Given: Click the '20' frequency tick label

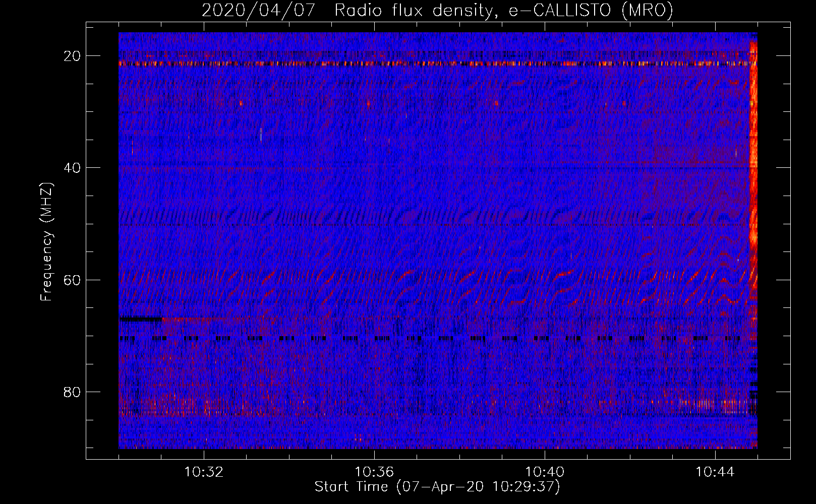Looking at the screenshot, I should point(73,56).
